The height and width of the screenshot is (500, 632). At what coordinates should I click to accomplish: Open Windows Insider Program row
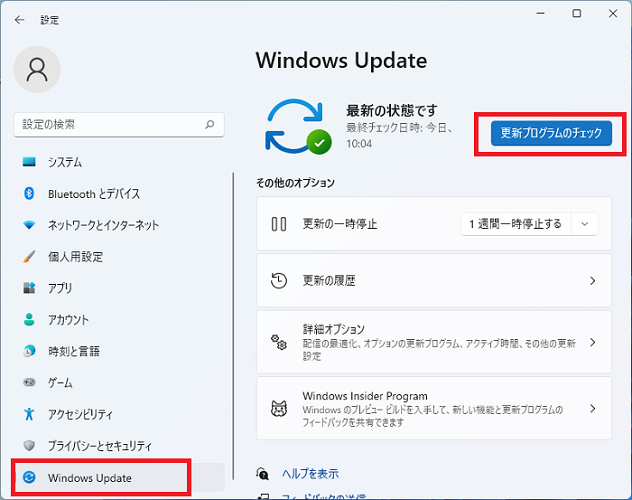coord(434,408)
